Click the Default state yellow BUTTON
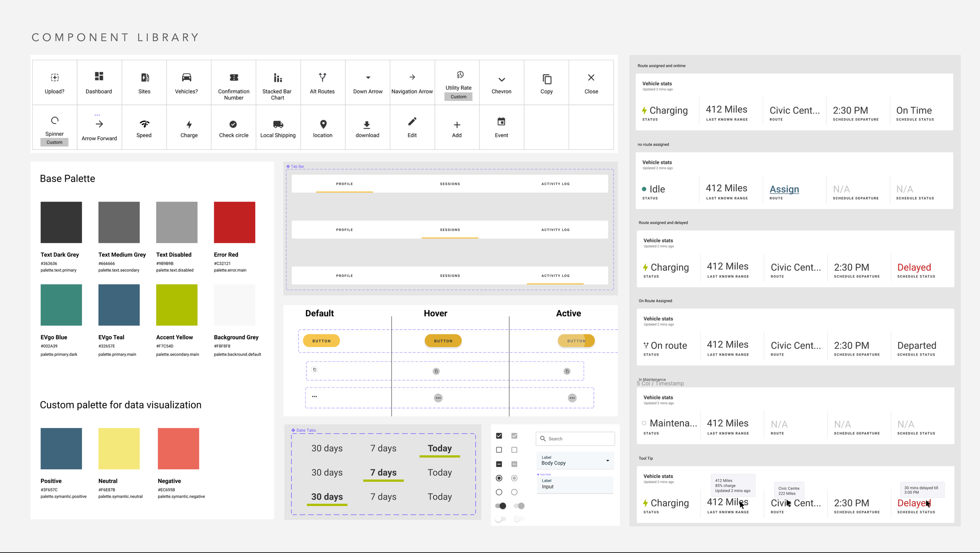The image size is (980, 553). [321, 341]
